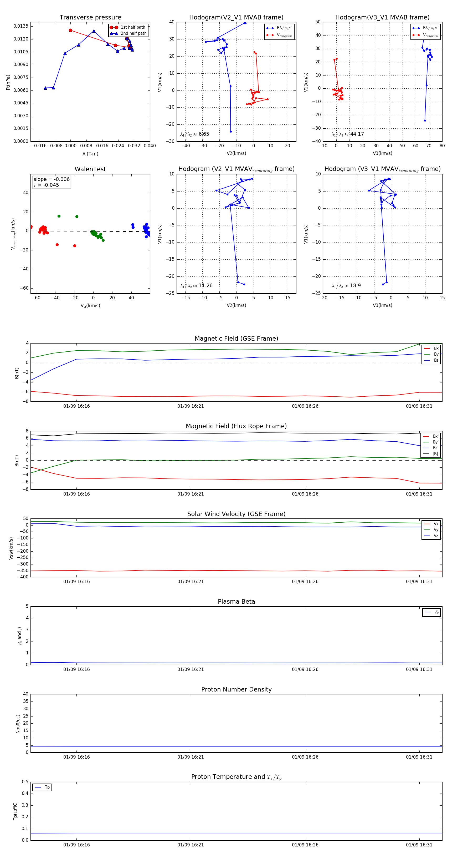
Task: Select the Vz legend entry
Action: pos(431,536)
